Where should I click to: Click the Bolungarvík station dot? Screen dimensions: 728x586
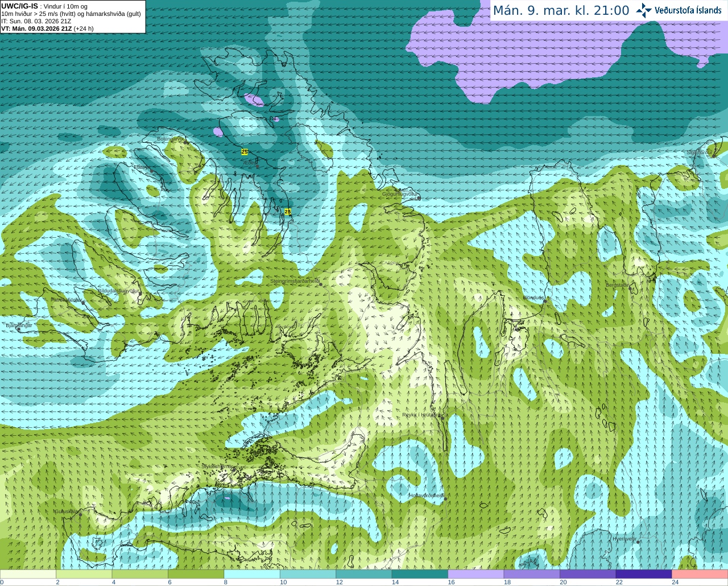coord(185,142)
